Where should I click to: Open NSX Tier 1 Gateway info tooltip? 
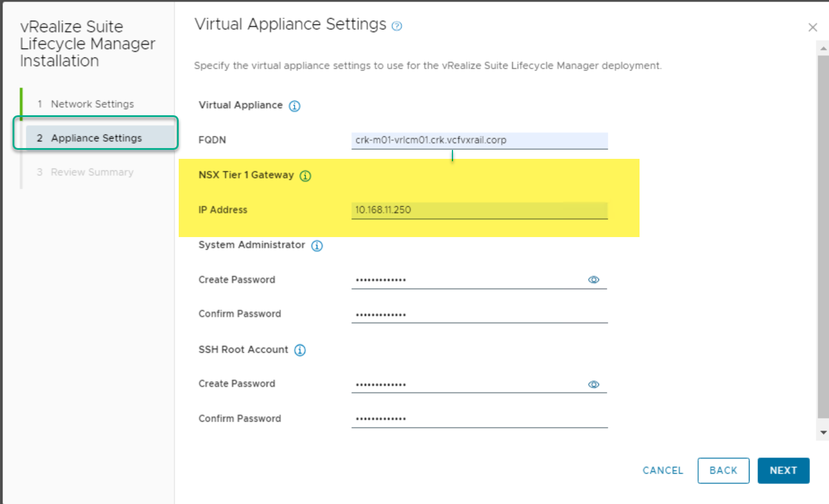tap(305, 176)
